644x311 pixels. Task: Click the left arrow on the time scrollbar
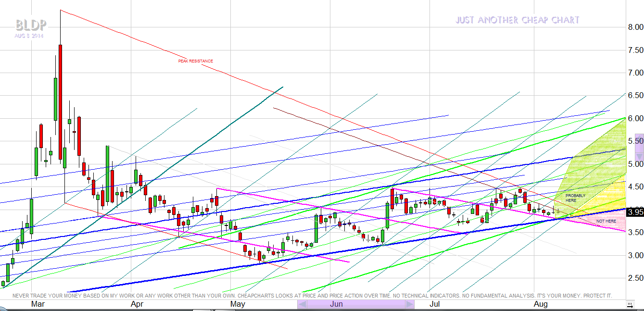click(302, 304)
